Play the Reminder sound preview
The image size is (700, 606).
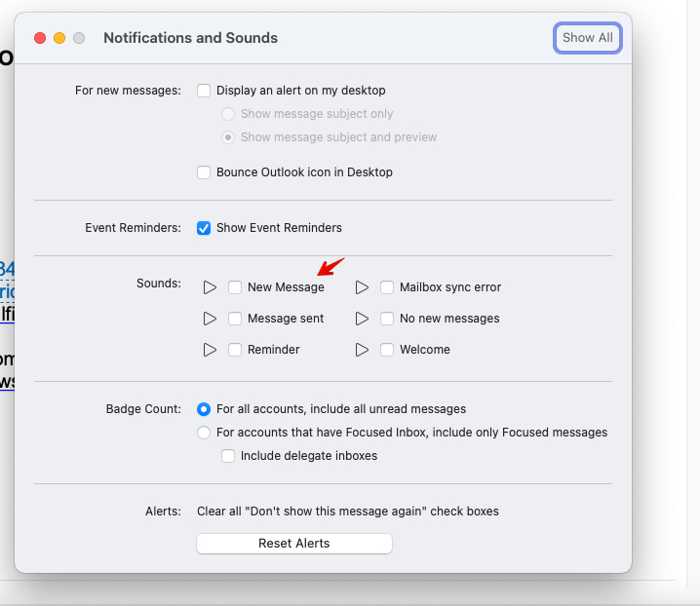[210, 350]
